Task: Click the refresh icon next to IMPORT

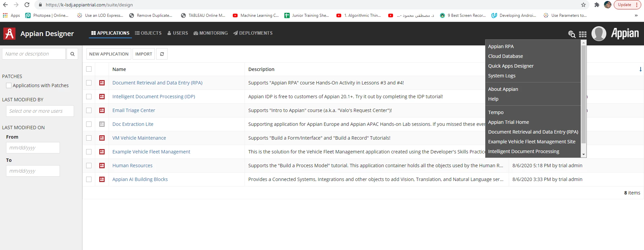Action: click(x=162, y=54)
